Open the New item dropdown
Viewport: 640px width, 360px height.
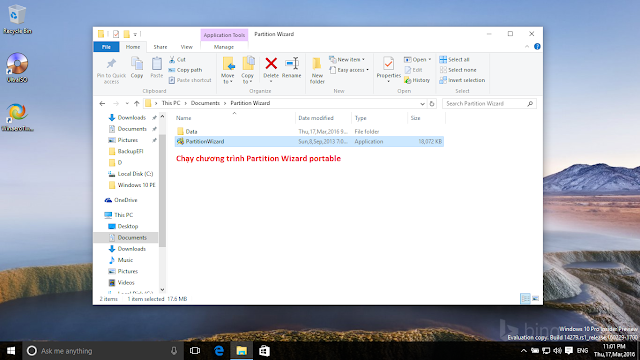point(347,60)
